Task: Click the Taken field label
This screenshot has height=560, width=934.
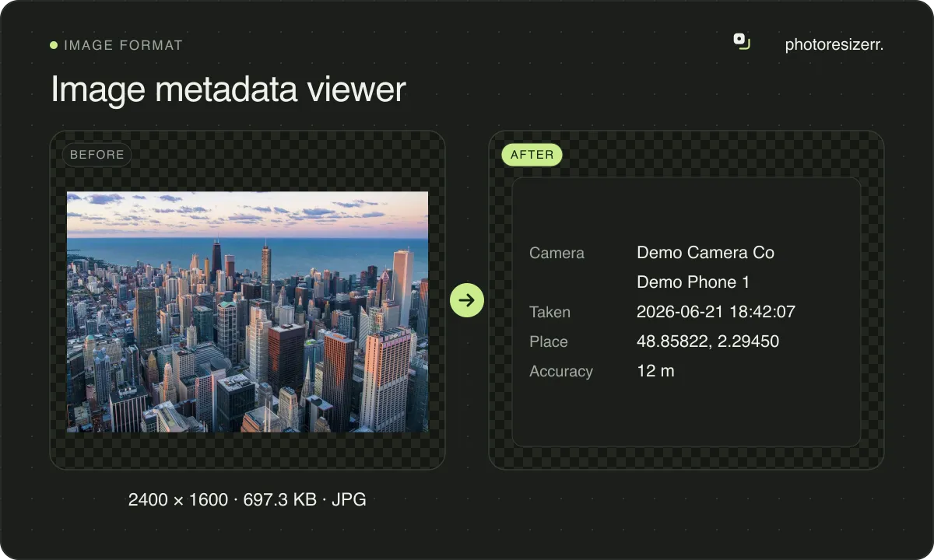Action: click(550, 312)
